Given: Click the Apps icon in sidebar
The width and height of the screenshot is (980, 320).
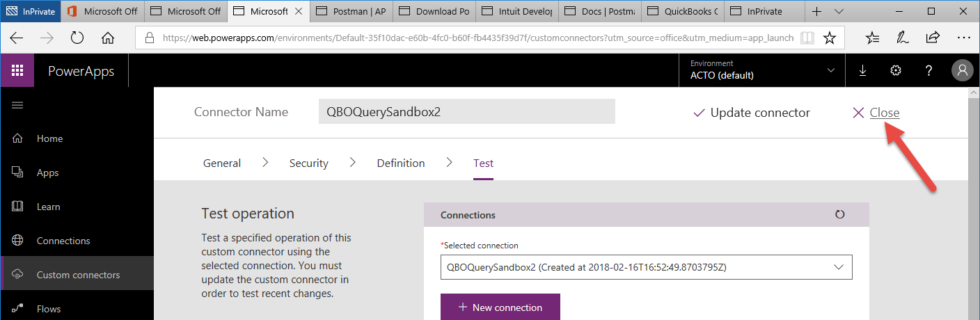Looking at the screenshot, I should click(17, 173).
